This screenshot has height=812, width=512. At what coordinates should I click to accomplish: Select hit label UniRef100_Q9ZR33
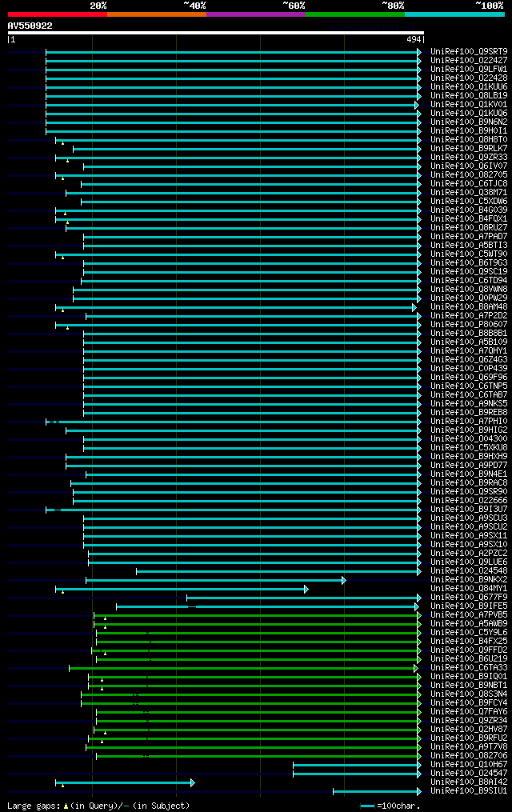coord(469,158)
